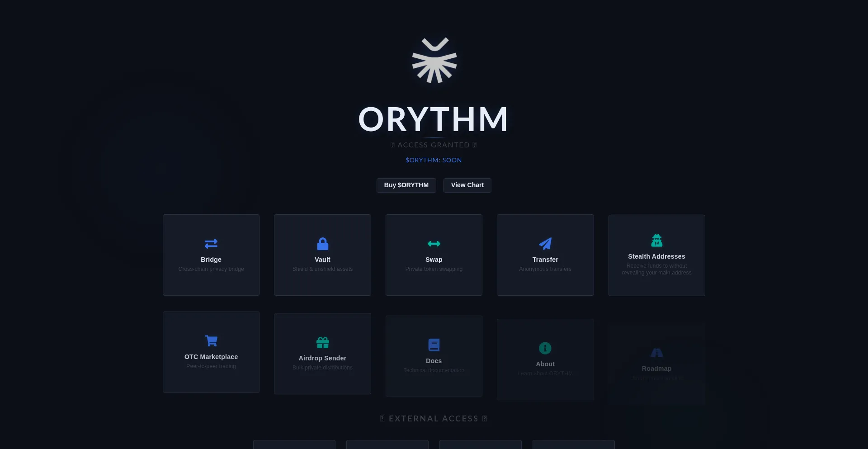Screen dimensions: 868x449
Task: Click the OTC Marketplace cart icon
Action: point(211,340)
